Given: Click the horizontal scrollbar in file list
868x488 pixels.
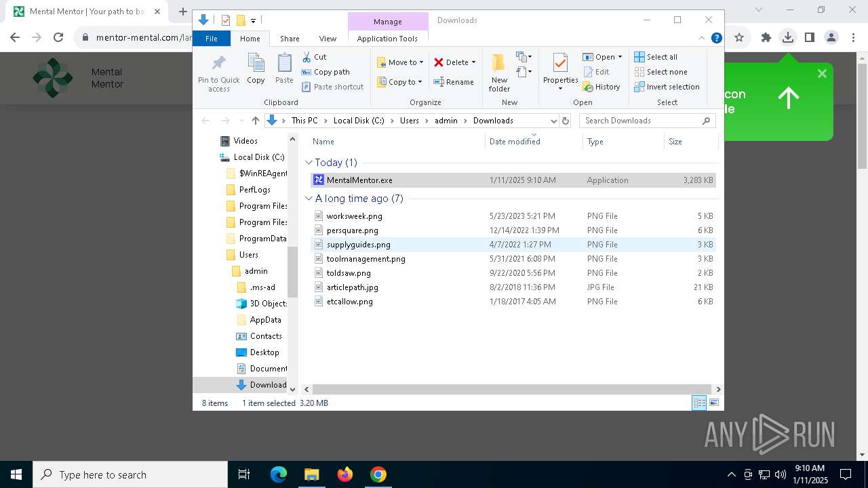Looking at the screenshot, I should pyautogui.click(x=512, y=389).
